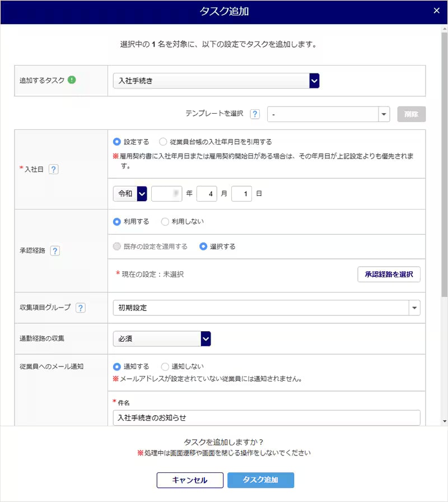This screenshot has height=502, width=448.
Task: Select the 従業員台帳の入社年月日を引用する radio option
Action: (x=163, y=142)
